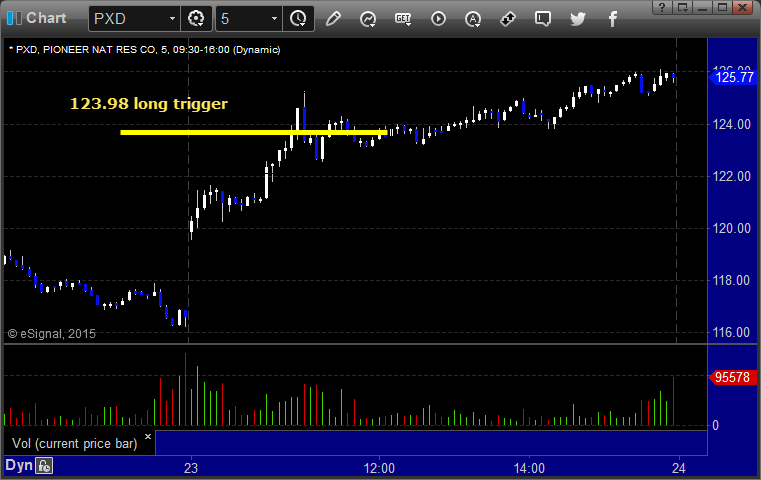761x480 pixels.
Task: Share the chart on Facebook
Action: point(613,19)
